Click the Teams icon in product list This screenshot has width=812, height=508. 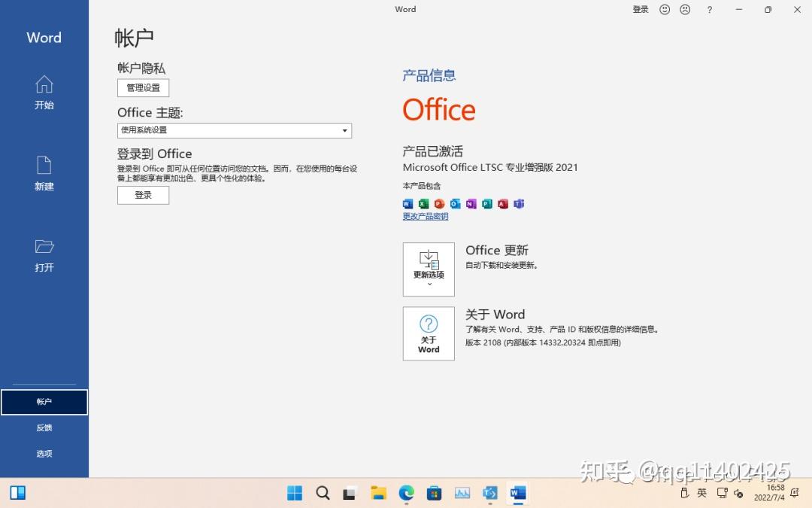point(519,203)
